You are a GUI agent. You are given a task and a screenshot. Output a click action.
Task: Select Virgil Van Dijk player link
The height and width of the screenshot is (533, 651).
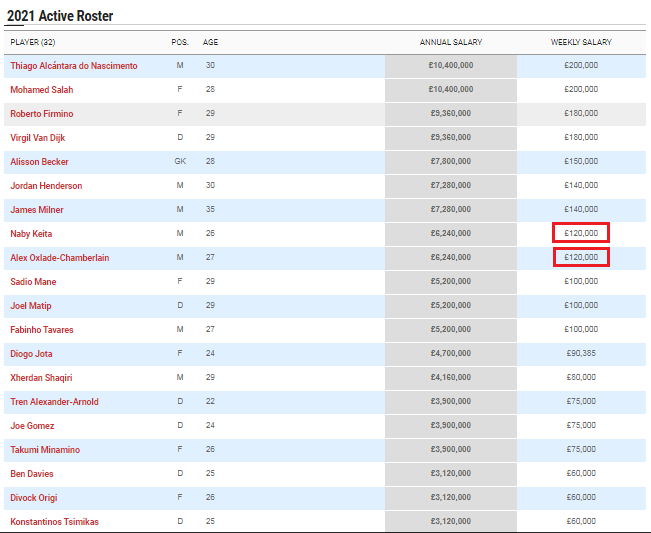(x=43, y=138)
